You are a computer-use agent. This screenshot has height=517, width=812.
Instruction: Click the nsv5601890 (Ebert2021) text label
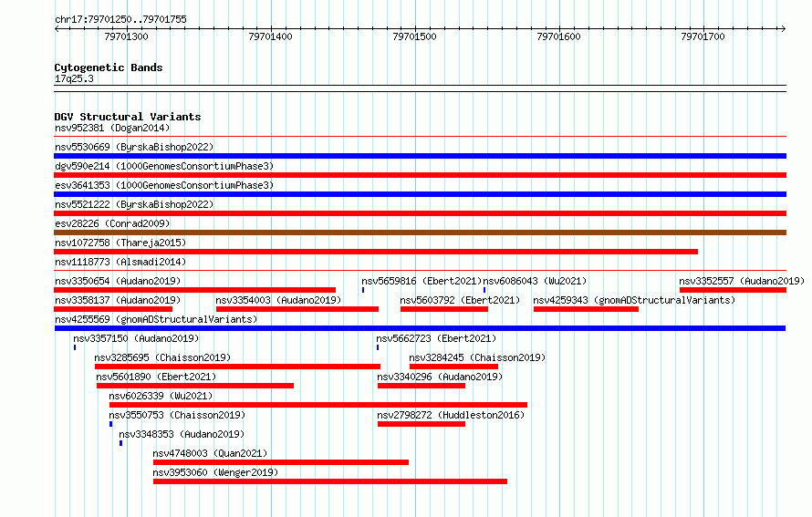click(156, 377)
